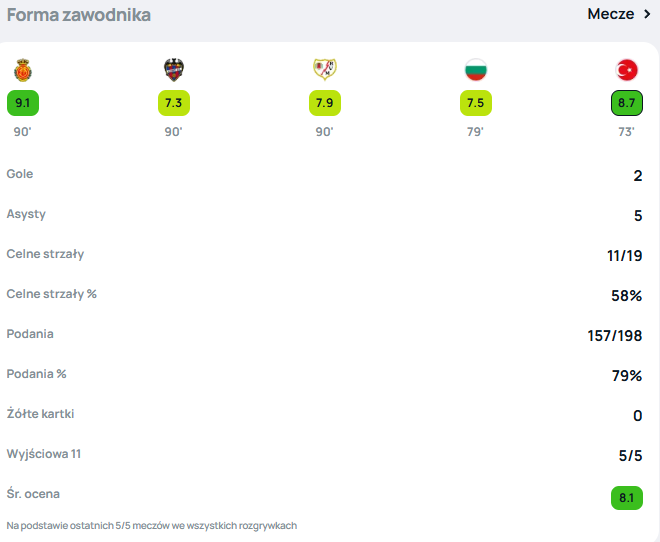Select the Żółte kartki row

[325, 414]
